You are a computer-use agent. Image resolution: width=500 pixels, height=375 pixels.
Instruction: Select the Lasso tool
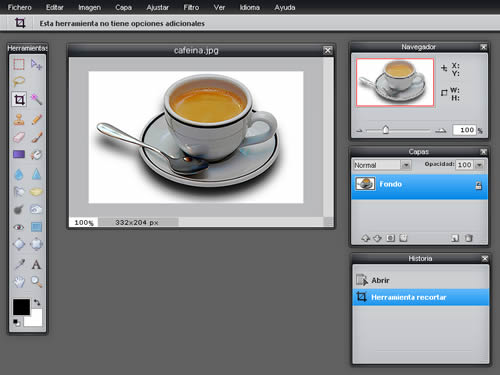[x=19, y=81]
